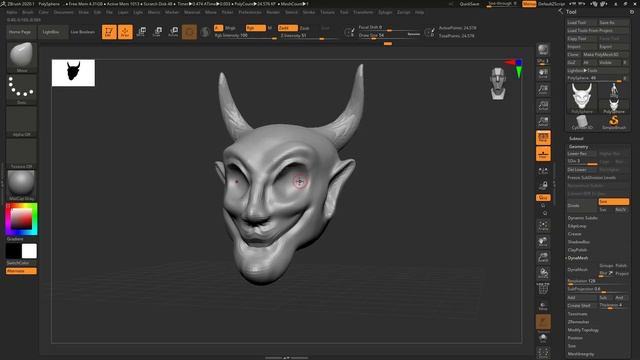
Task: Select the Rotate transform button
Action: 173,32
